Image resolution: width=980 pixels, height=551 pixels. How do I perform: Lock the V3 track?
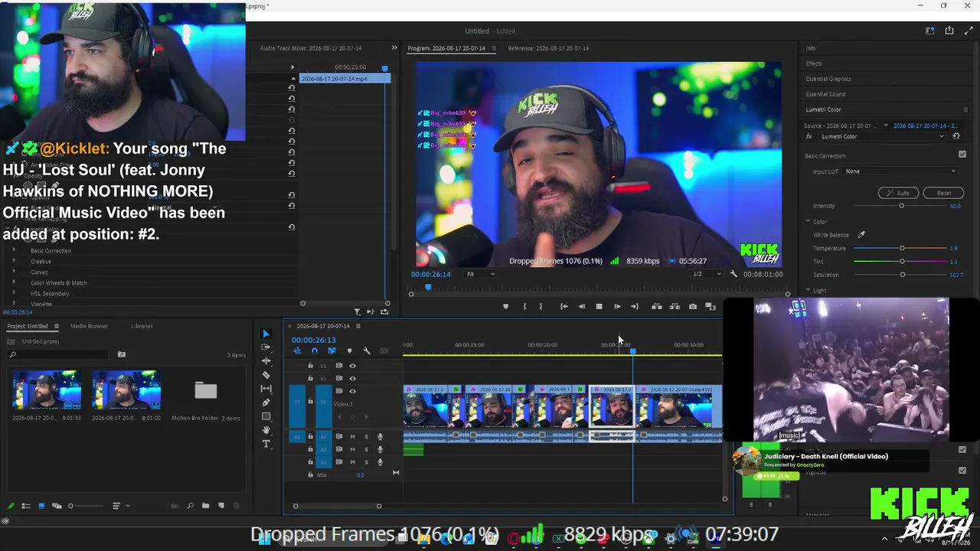(x=310, y=366)
